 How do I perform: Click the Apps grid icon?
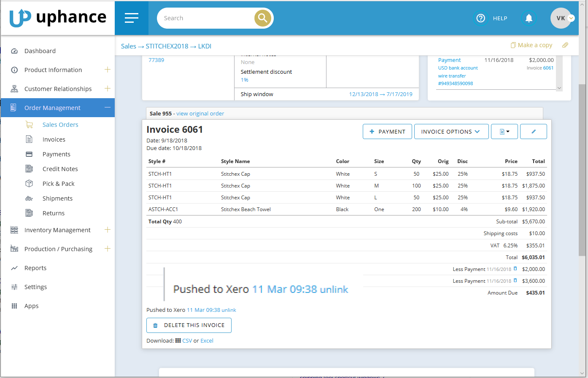tap(14, 306)
